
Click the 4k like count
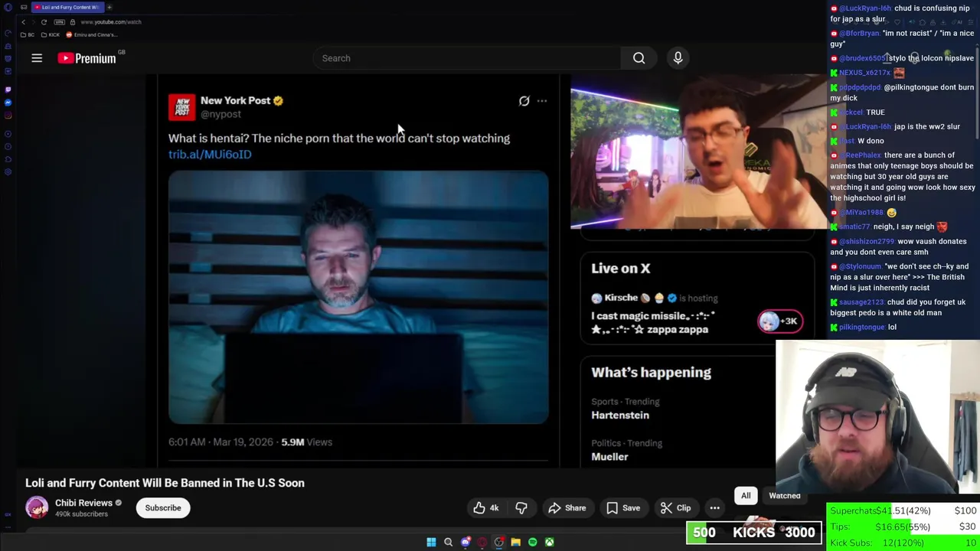point(494,508)
